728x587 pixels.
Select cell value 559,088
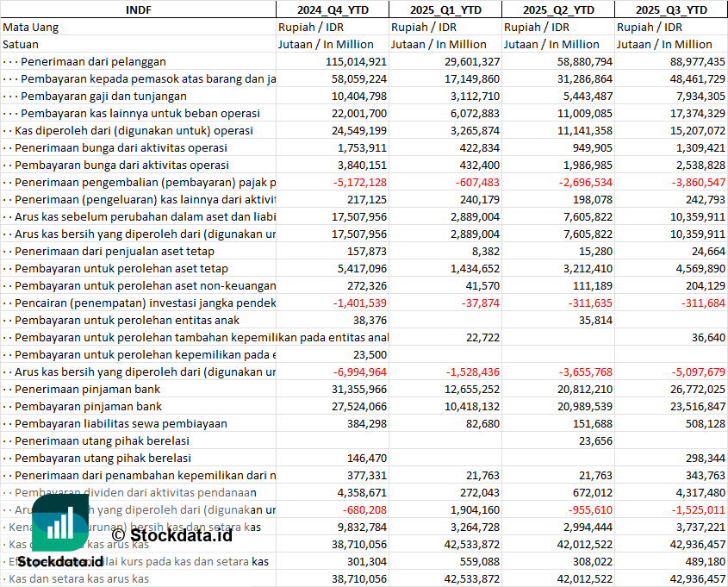click(480, 561)
